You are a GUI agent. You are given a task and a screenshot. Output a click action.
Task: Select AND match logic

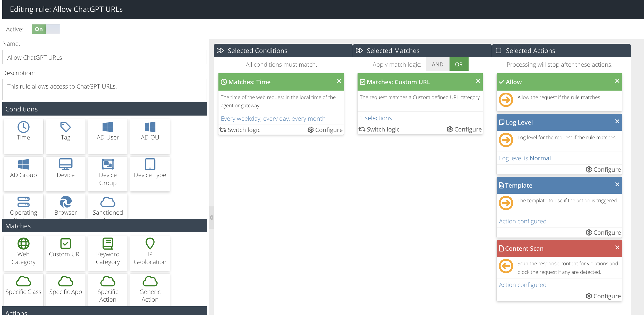[438, 64]
